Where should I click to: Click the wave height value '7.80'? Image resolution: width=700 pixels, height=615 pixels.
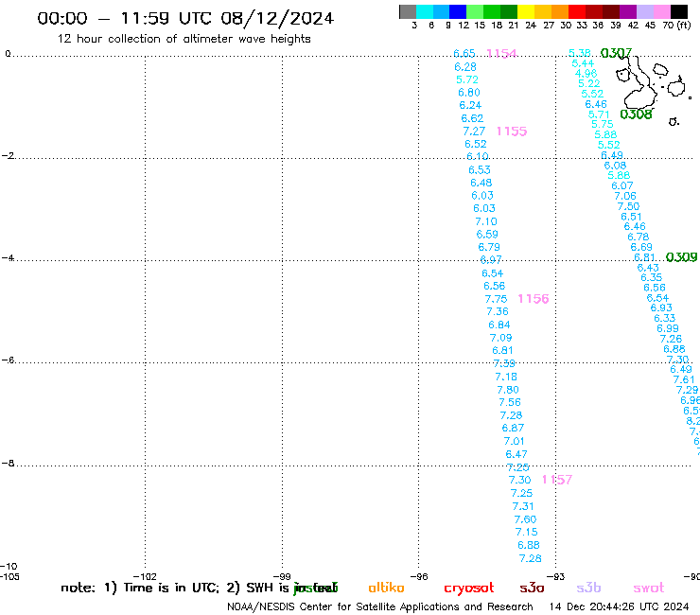pyautogui.click(x=508, y=390)
